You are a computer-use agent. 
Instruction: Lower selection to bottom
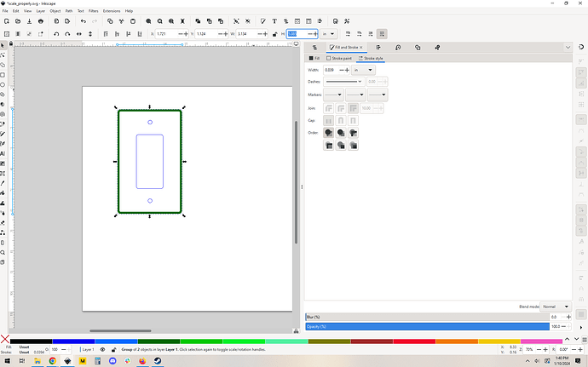140,34
